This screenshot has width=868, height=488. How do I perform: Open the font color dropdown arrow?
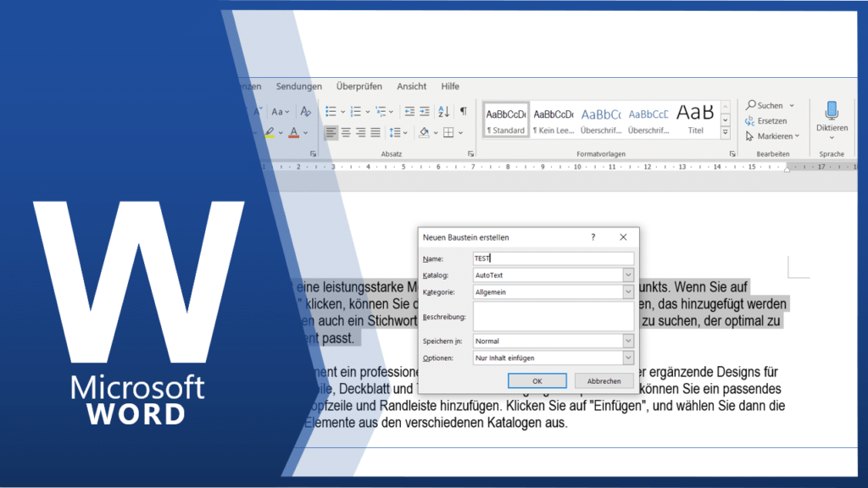[305, 133]
